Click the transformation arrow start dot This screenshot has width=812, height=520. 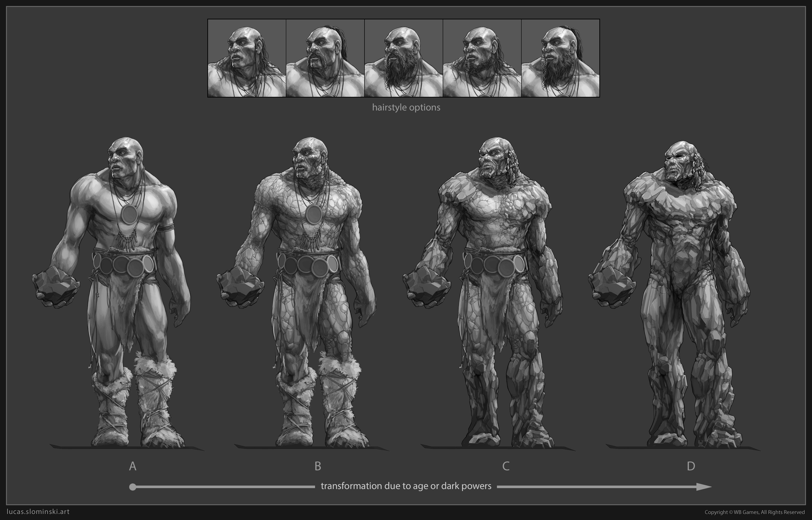tap(133, 487)
